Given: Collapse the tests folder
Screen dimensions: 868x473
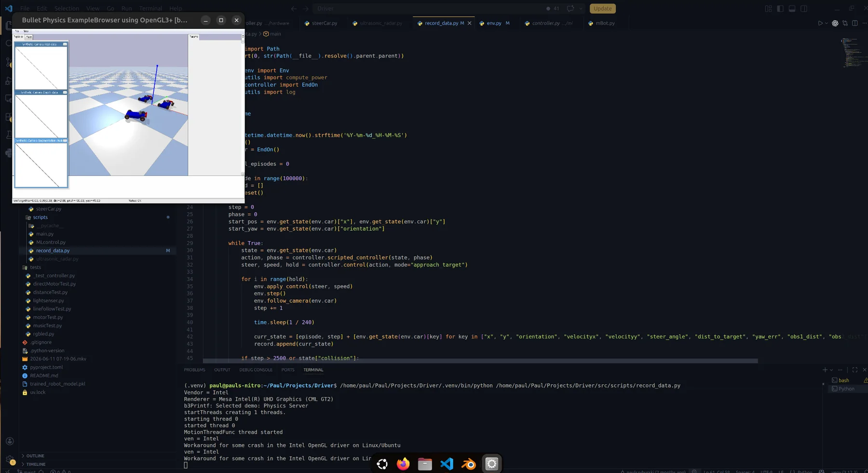Looking at the screenshot, I should pos(98,267).
